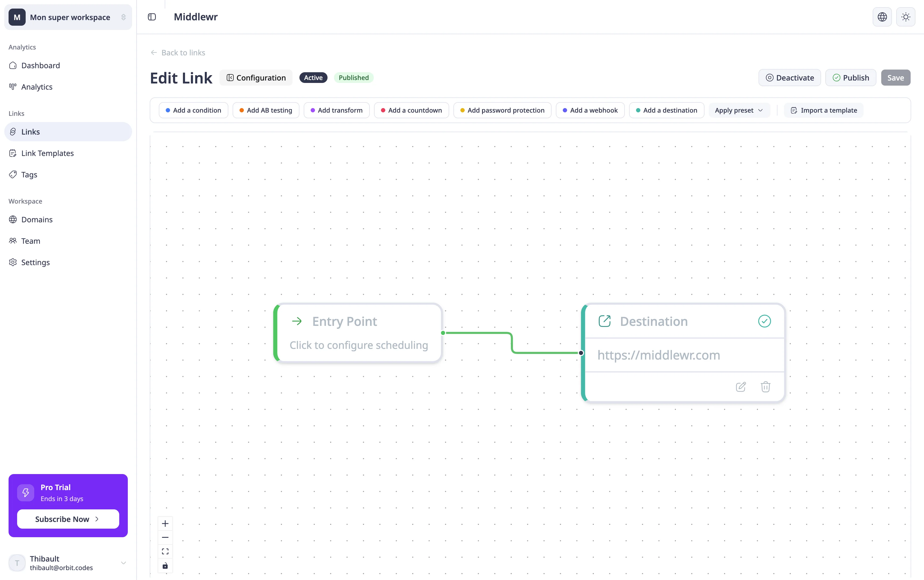Screen dimensions: 924x580
Task: Click the Save button
Action: [x=896, y=78]
